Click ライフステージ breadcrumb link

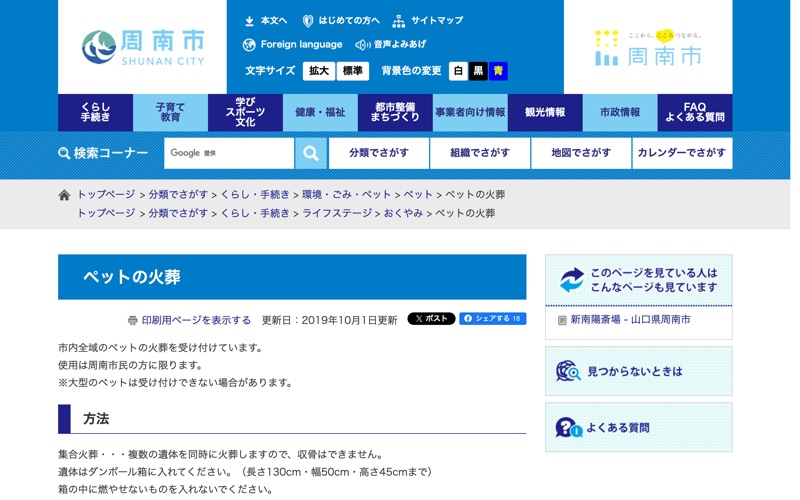click(337, 213)
